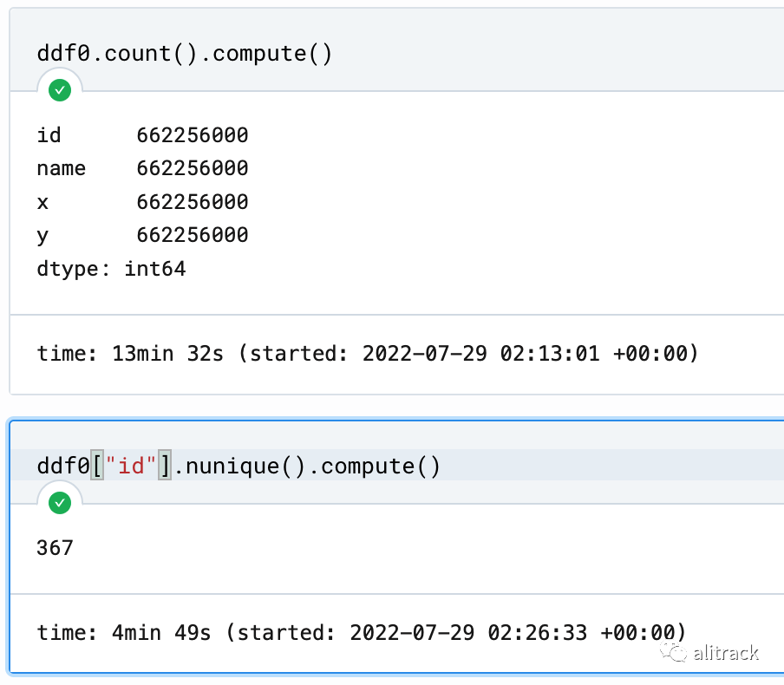This screenshot has width=784, height=685.
Task: Click the 4min 49s timing text
Action: tap(161, 632)
